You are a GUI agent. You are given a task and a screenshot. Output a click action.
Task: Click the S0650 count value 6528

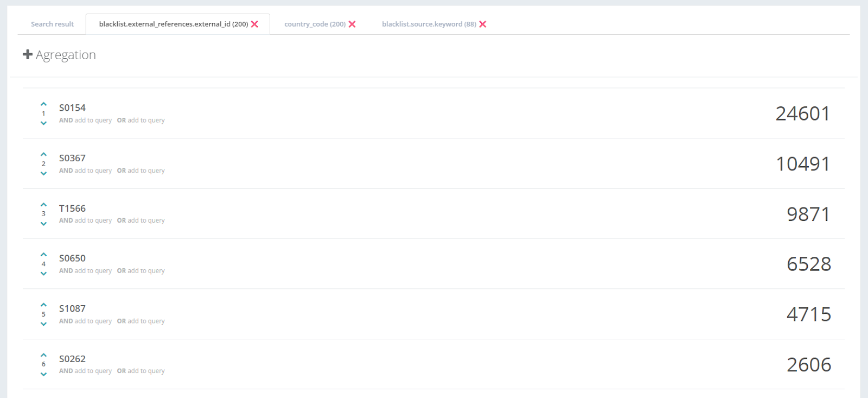[808, 264]
